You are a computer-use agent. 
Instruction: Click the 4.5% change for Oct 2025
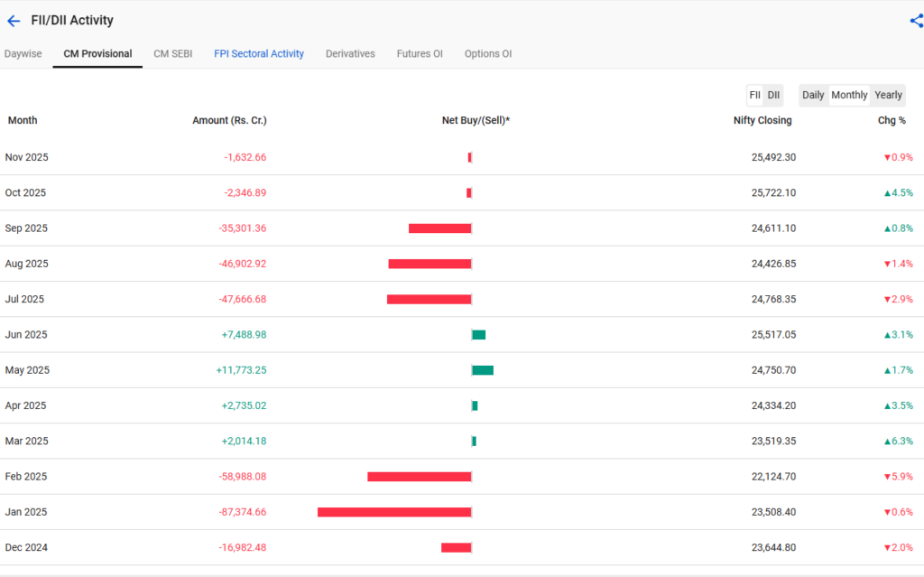899,193
